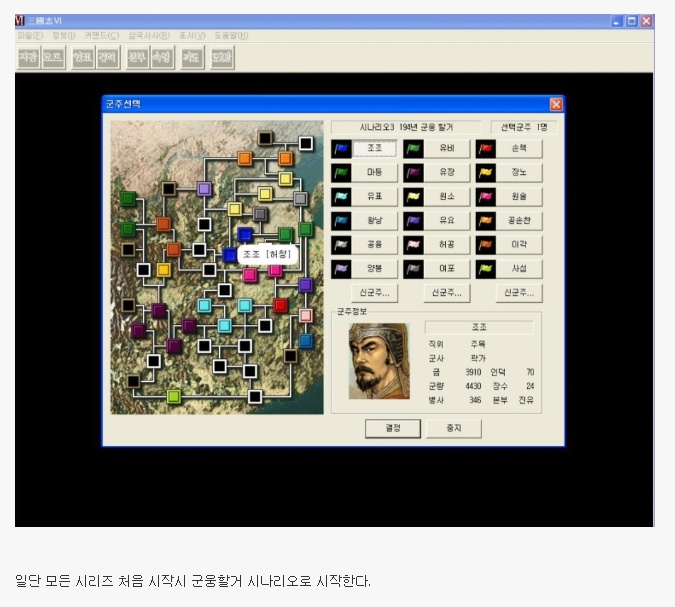Click the light pink city square on map
The image size is (675, 607).
pos(306,316)
